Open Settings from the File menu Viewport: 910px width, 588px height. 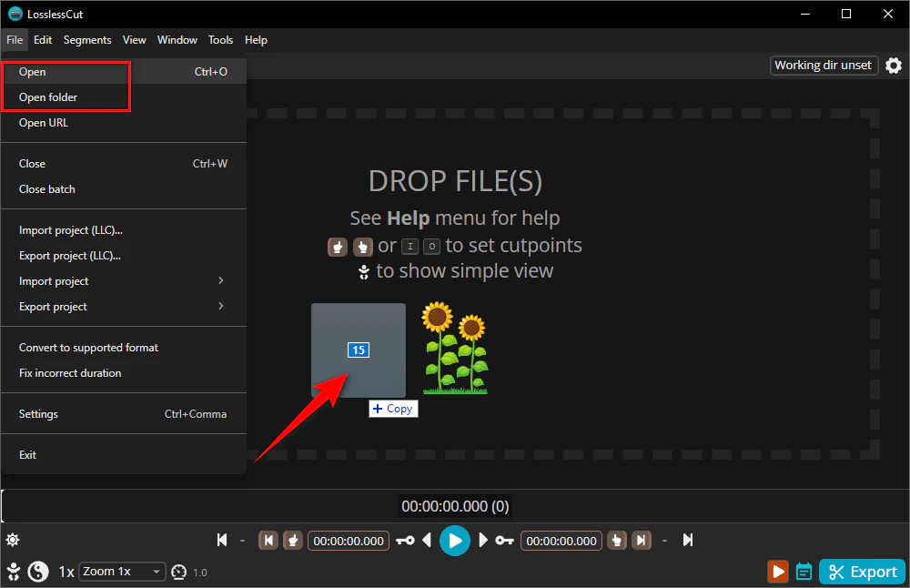point(124,414)
